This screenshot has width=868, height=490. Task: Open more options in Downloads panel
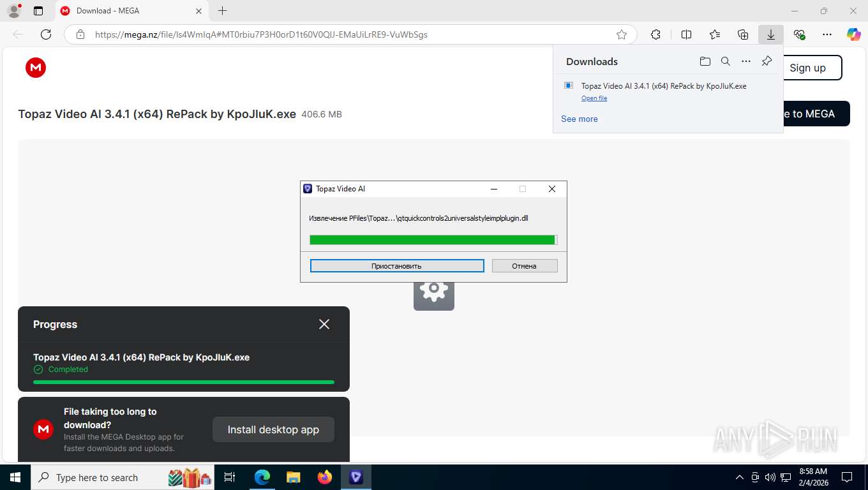[x=745, y=61]
